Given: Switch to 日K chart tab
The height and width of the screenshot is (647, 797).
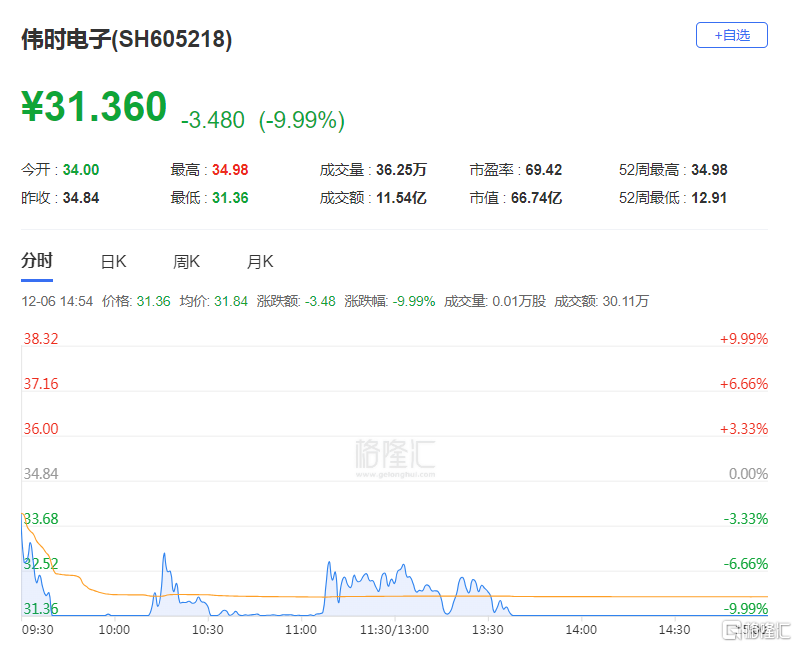Looking at the screenshot, I should click(x=113, y=262).
